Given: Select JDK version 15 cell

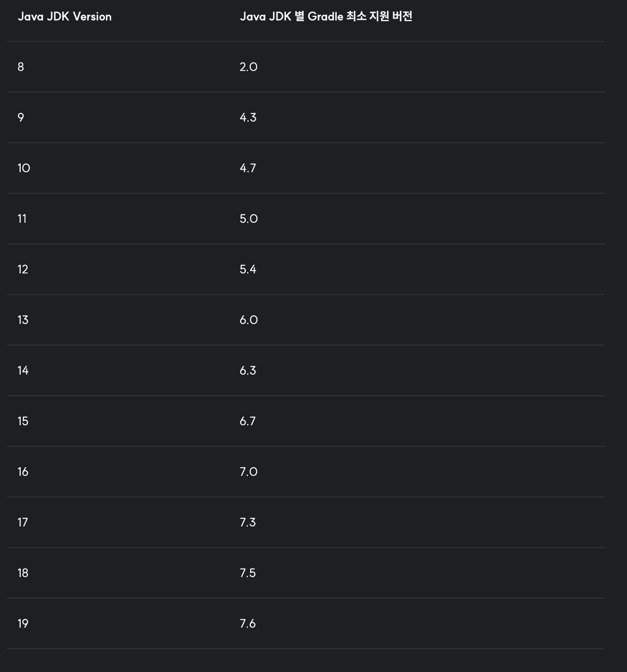Looking at the screenshot, I should (x=23, y=421).
